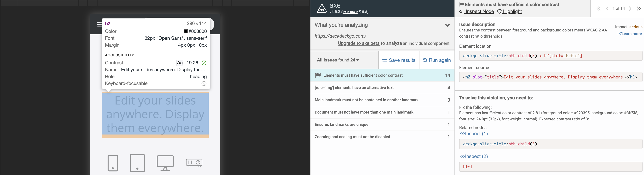The height and width of the screenshot is (175, 644).
Task: Go to first issue using double-left arrows
Action: click(x=598, y=8)
